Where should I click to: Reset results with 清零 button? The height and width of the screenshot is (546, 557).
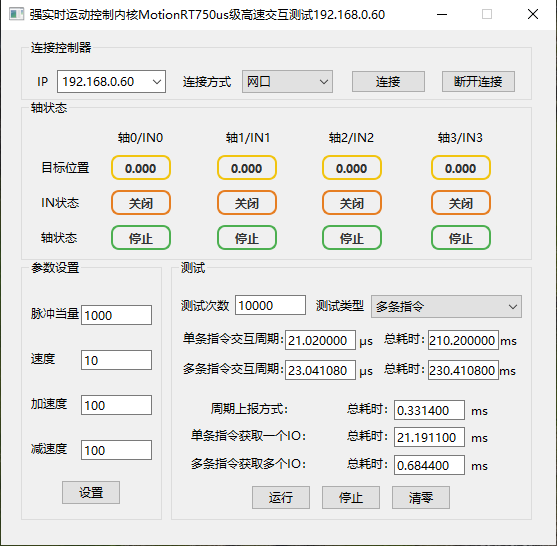pos(421,497)
